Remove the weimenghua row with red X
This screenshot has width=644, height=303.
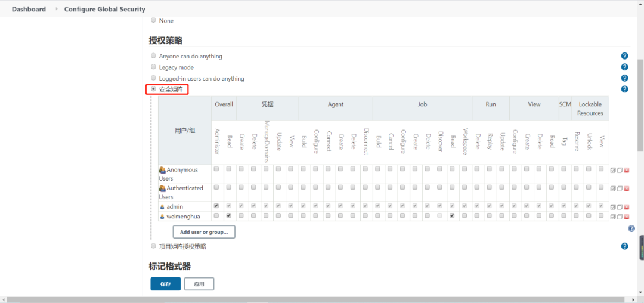(x=626, y=217)
